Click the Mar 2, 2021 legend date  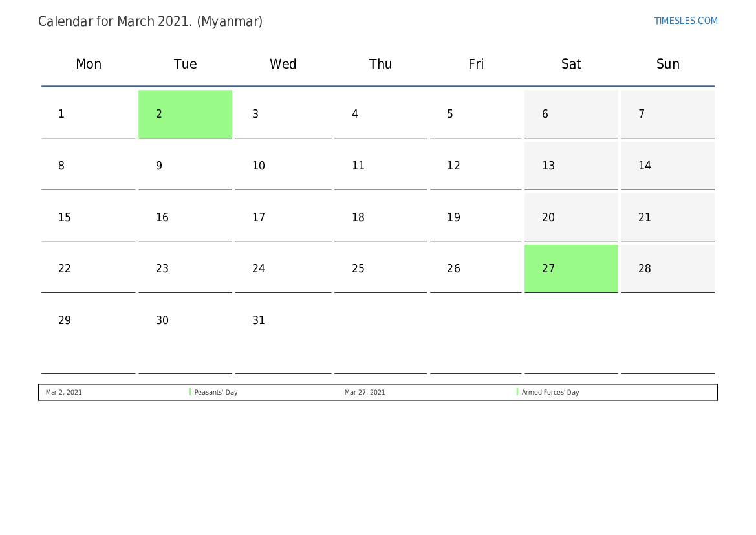[63, 392]
